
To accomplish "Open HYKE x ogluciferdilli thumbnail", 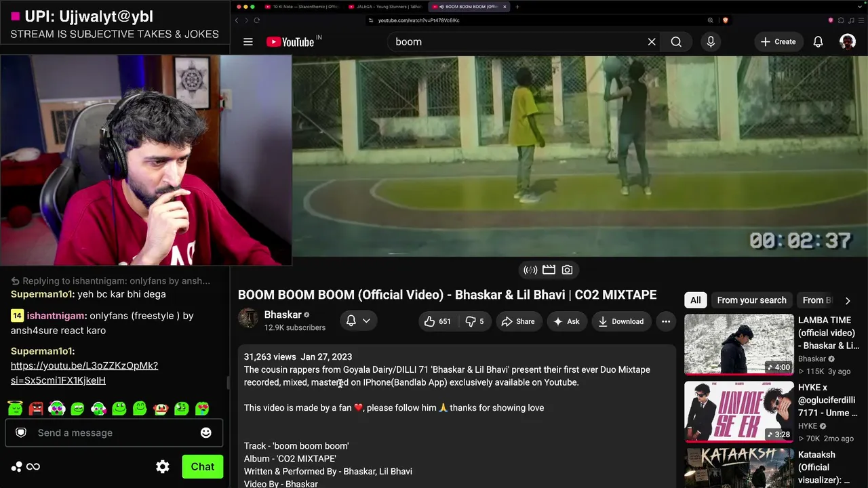I will coord(738,412).
